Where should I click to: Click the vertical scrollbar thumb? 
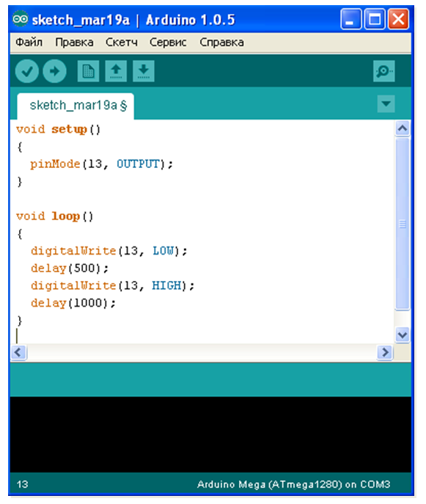(403, 224)
